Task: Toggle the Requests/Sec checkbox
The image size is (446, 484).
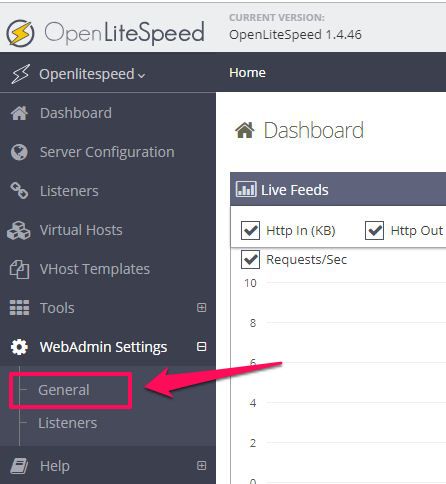Action: click(x=250, y=259)
